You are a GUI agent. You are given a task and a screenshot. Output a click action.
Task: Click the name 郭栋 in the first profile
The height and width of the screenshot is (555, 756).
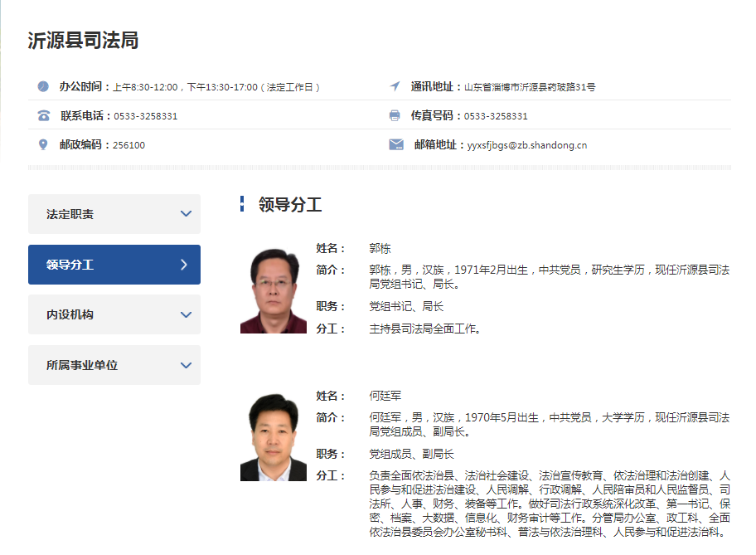(380, 248)
